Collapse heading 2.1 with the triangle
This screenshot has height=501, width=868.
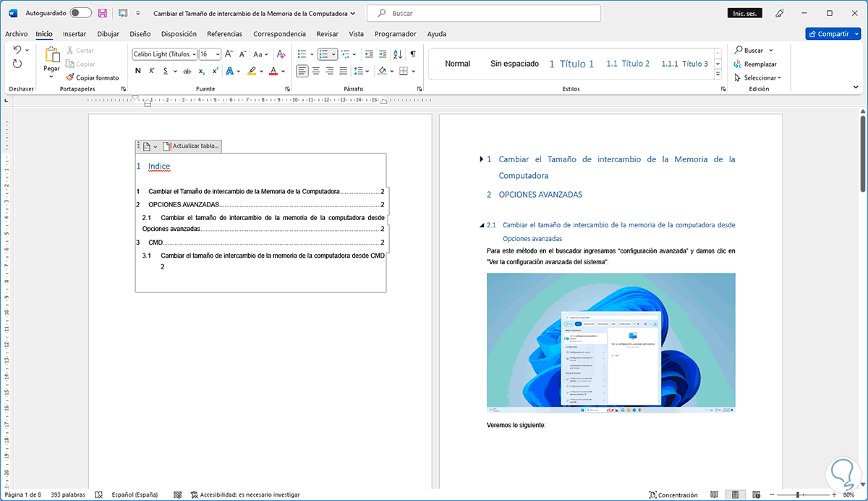[482, 225]
